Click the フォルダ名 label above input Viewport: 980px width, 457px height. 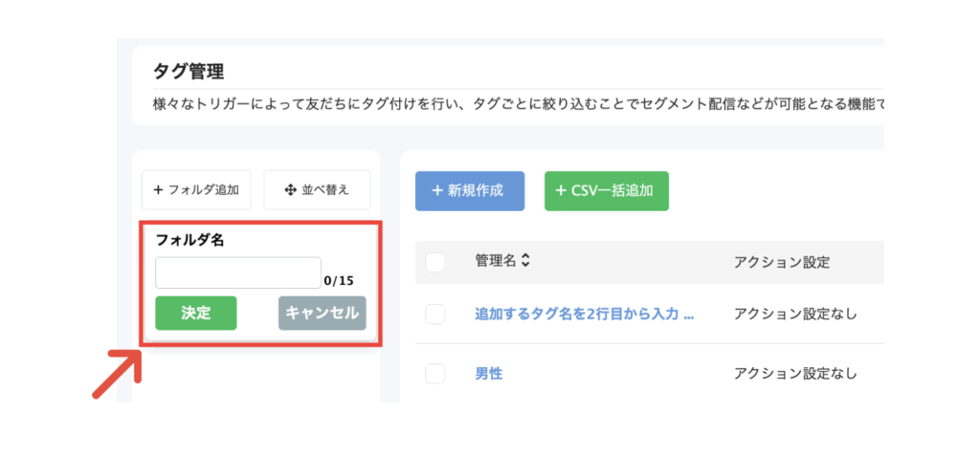189,240
